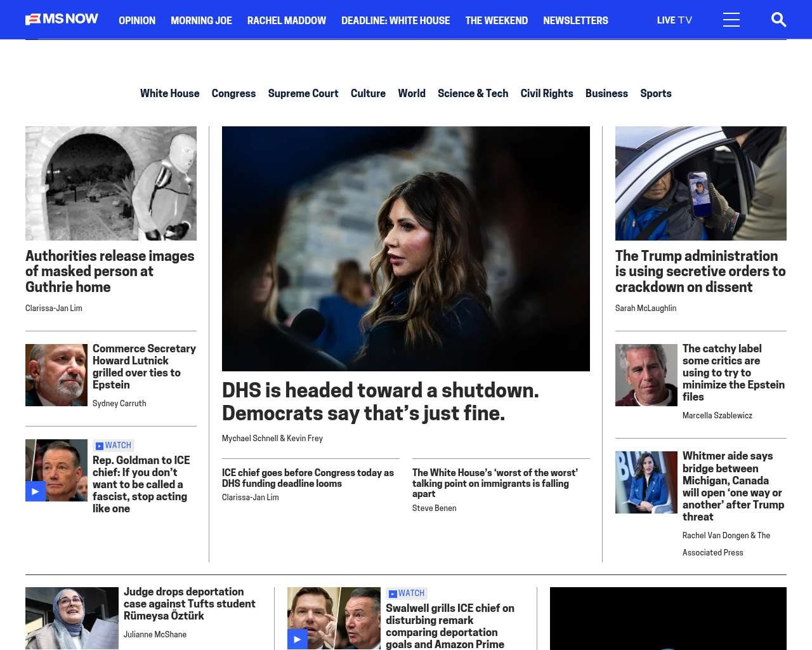Open Deadline: White House show page
Viewport: 812px width, 650px height.
[x=395, y=20]
